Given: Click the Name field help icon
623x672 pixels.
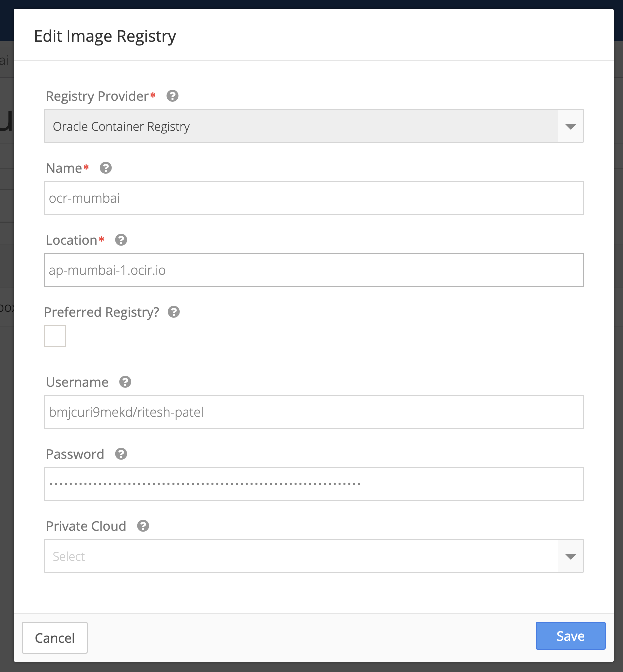Looking at the screenshot, I should [x=105, y=168].
